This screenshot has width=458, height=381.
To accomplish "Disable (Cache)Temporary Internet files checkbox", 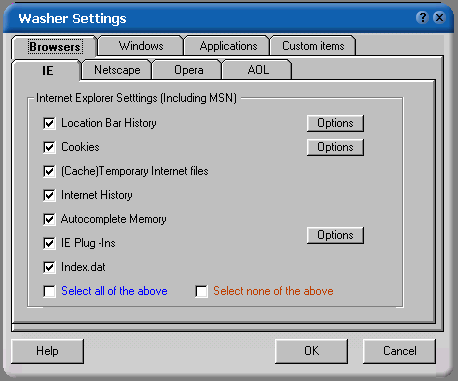I will (49, 171).
